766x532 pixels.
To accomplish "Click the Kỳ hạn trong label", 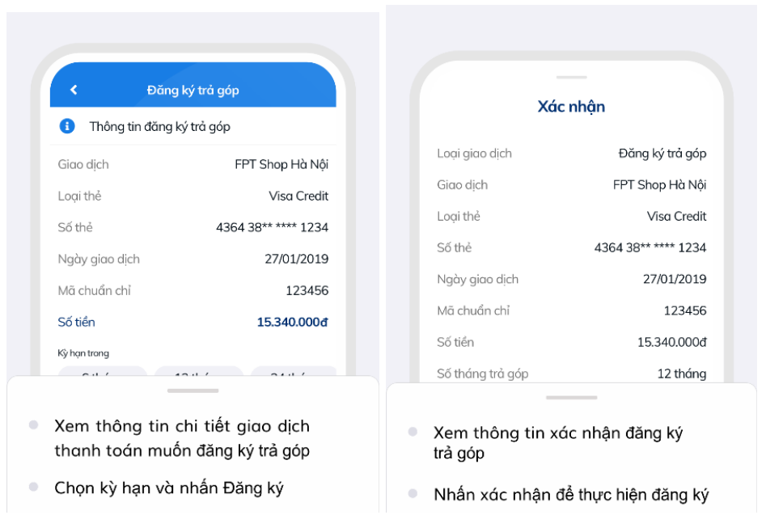I will coord(83,353).
